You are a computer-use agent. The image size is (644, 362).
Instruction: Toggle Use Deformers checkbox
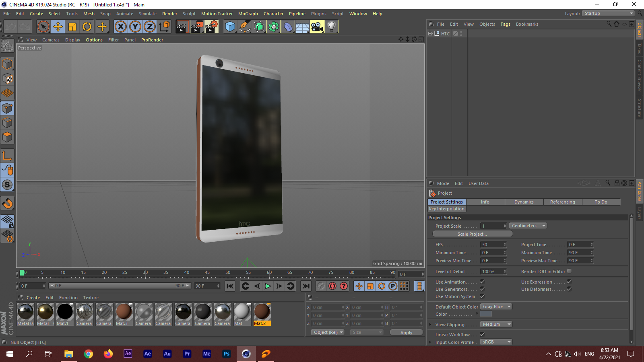(569, 289)
